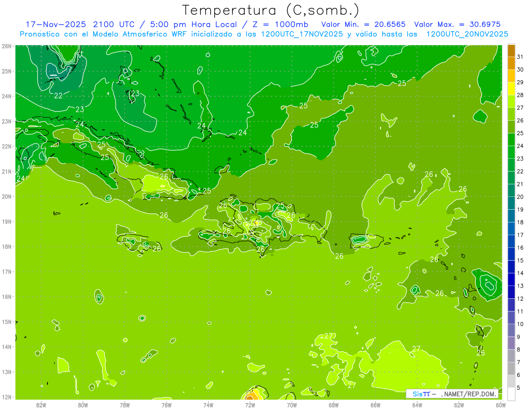Click the gray swatch between 6 and 7
532x411 pixels.
512,369
